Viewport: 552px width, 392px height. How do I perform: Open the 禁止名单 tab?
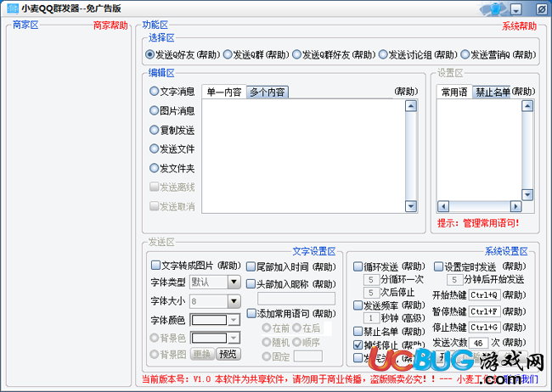click(x=493, y=92)
